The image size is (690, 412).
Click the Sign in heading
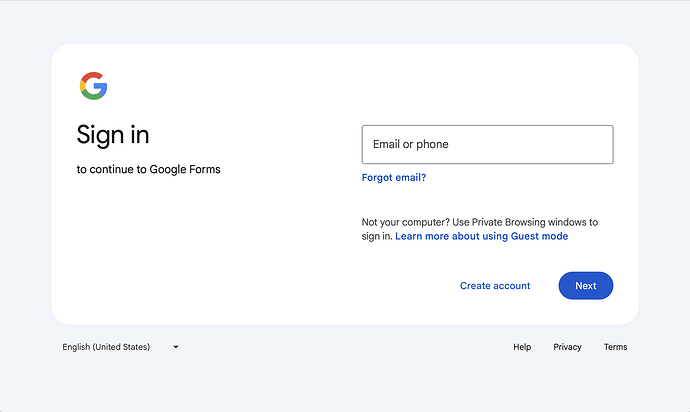[x=113, y=134]
